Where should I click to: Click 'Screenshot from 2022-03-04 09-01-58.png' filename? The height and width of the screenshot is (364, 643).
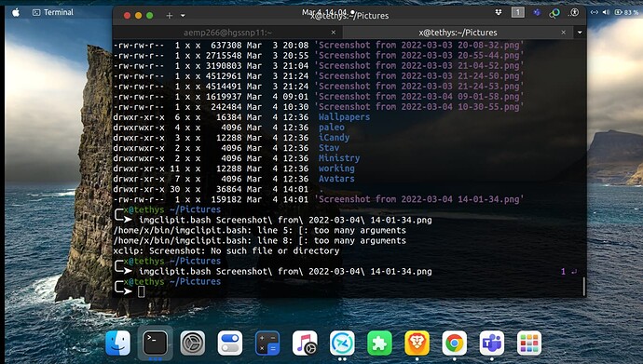point(418,96)
